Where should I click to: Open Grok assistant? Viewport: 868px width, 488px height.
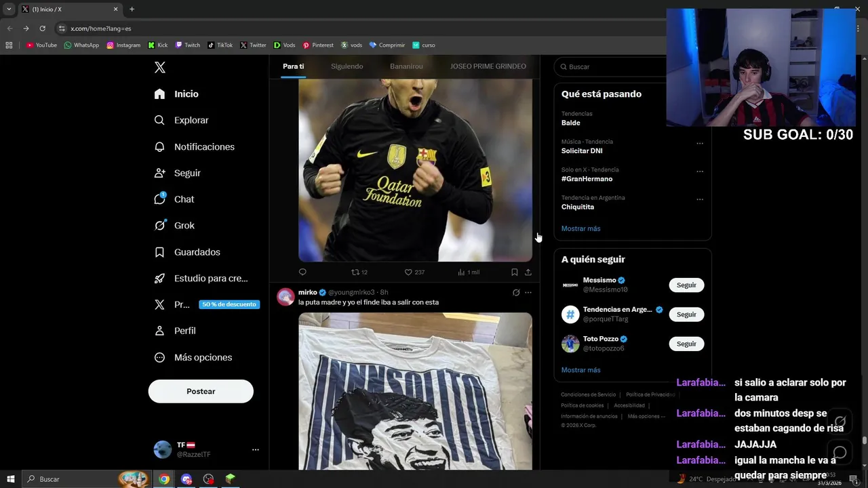coord(174,226)
